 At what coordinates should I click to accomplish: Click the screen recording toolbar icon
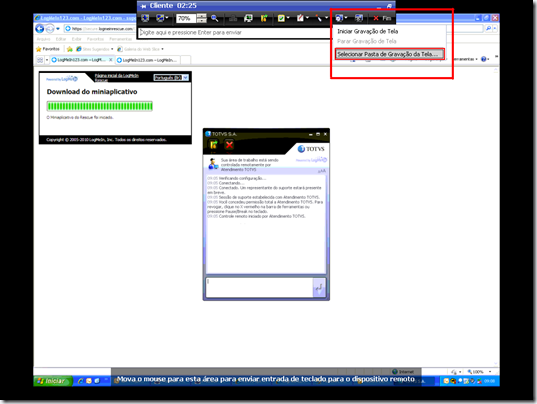pos(339,18)
